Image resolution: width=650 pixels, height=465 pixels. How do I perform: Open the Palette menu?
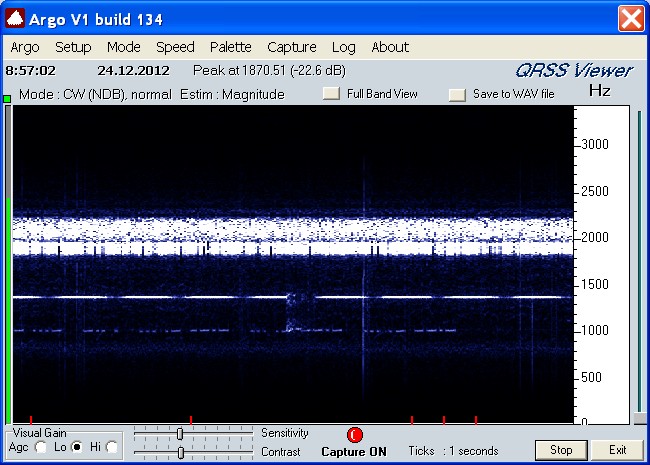point(230,47)
